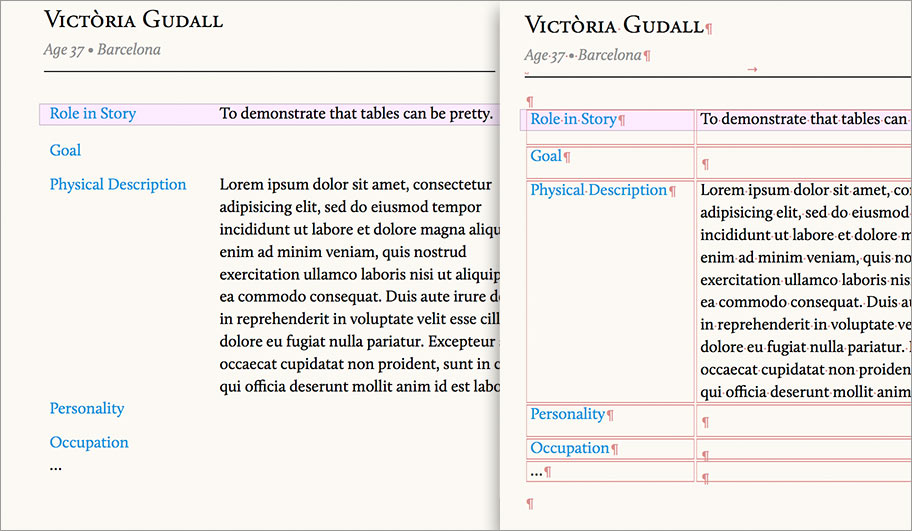The image size is (912, 531).
Task: Click 'To demonstrate that tables can be pretty.' text
Action: pyautogui.click(x=356, y=113)
